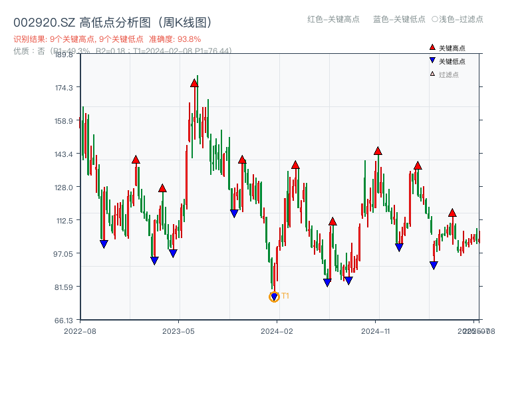Screen dimensions: 532x399
Task: Click the header legend 蓝色-关键低点
Action: click(399, 19)
